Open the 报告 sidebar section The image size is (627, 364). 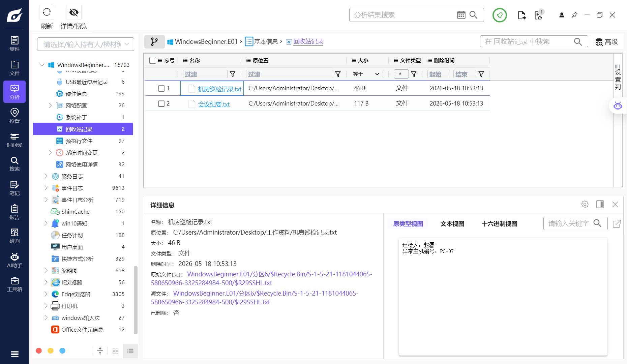14,212
